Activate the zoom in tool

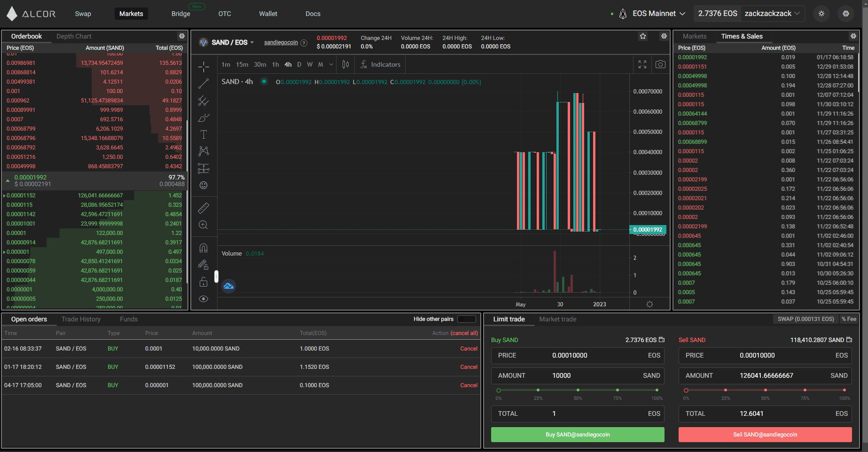click(x=203, y=225)
